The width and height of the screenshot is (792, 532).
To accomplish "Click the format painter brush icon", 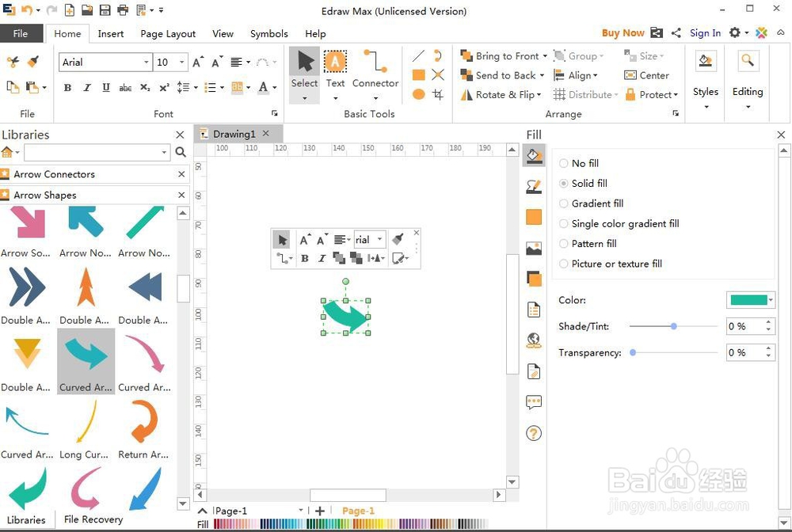I will click(x=32, y=62).
